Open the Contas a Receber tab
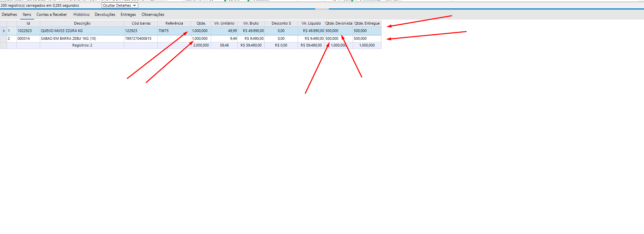The height and width of the screenshot is (234, 644). coord(52,14)
